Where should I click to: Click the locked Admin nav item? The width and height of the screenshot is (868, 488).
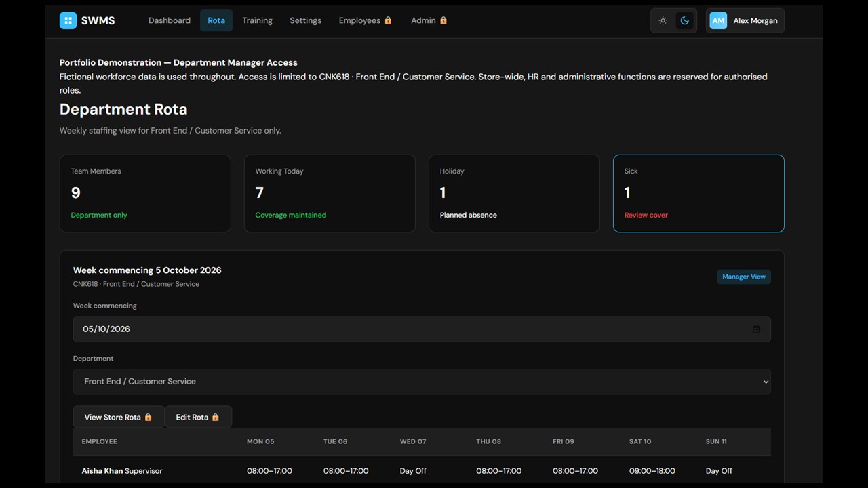coord(429,20)
